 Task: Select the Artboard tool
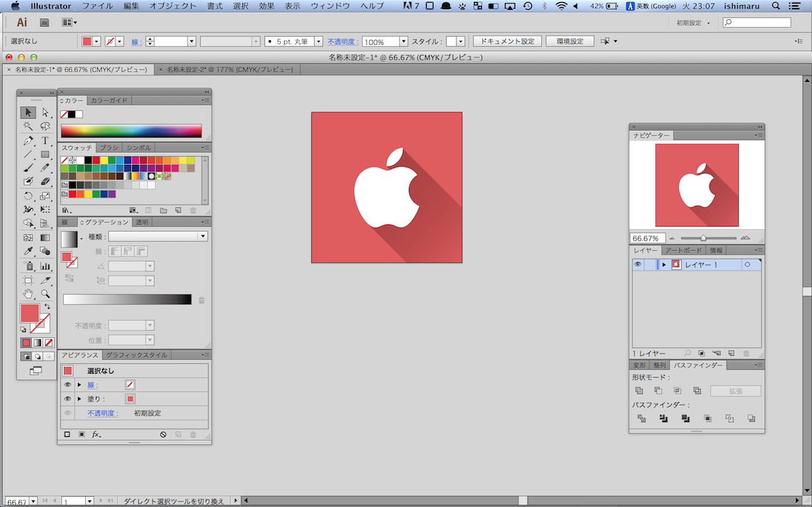[28, 281]
